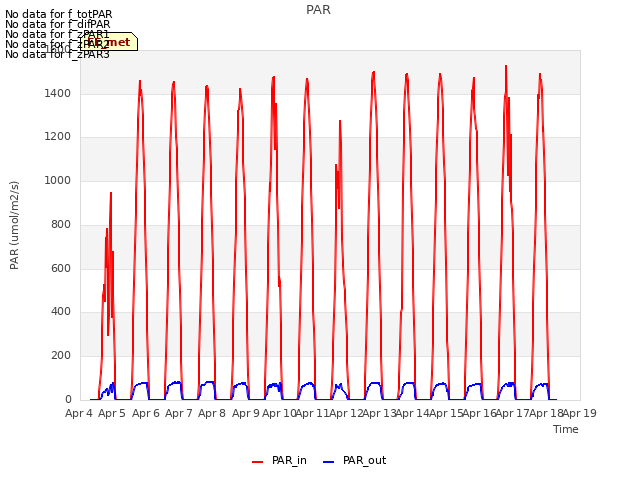
Task: Click the 200 y-axis tick label
Action: (61, 356)
